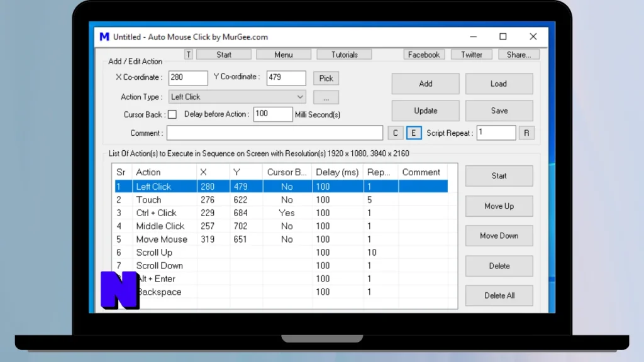Select the Scroll Down action row

[x=281, y=266]
